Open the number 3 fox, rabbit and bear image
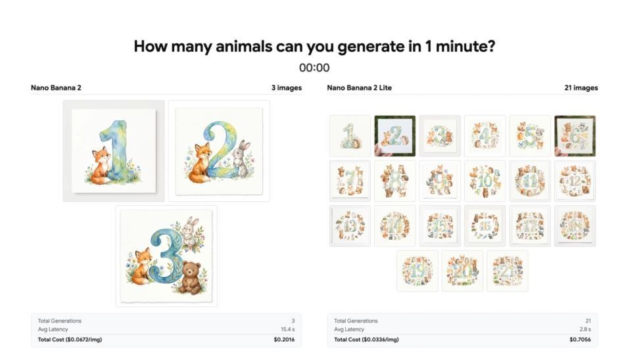Viewport: 641px width, 364px height. pos(166,256)
